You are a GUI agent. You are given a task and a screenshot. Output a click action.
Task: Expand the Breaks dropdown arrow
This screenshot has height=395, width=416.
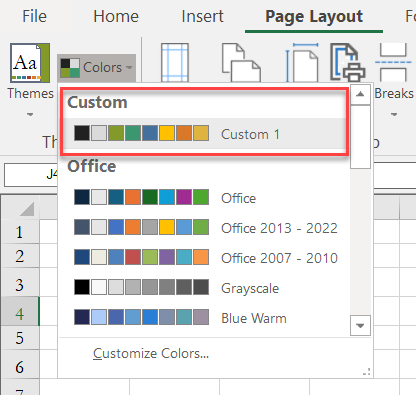(394, 114)
